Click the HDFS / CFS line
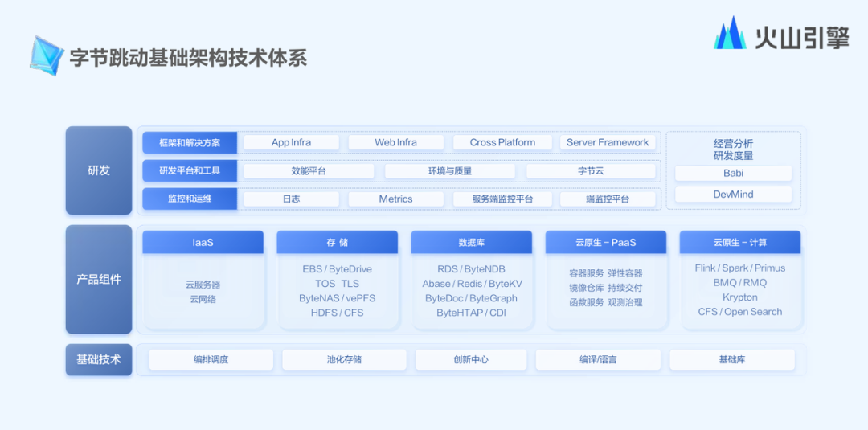Image resolution: width=868 pixels, height=430 pixels. point(337,313)
